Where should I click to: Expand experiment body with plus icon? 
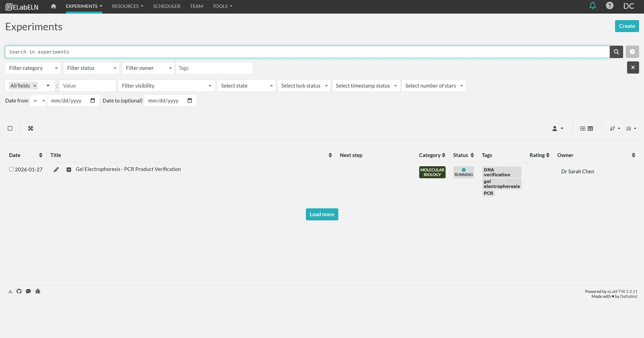click(x=69, y=170)
